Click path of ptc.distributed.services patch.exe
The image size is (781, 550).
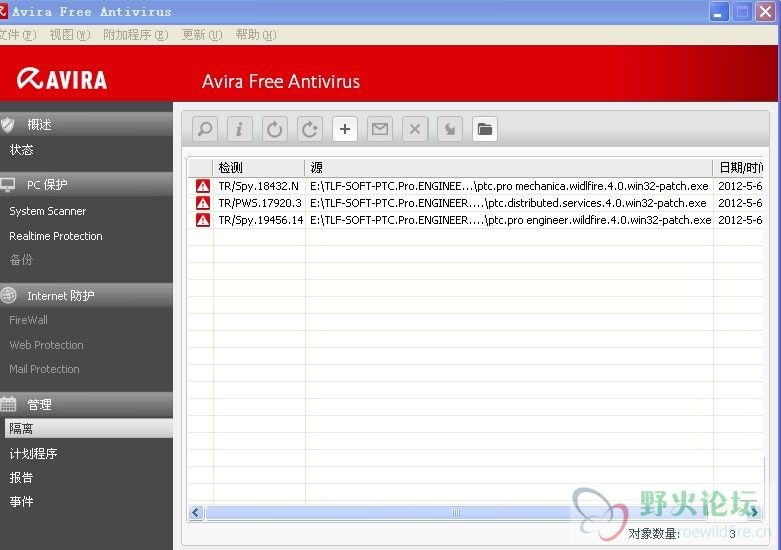point(508,203)
